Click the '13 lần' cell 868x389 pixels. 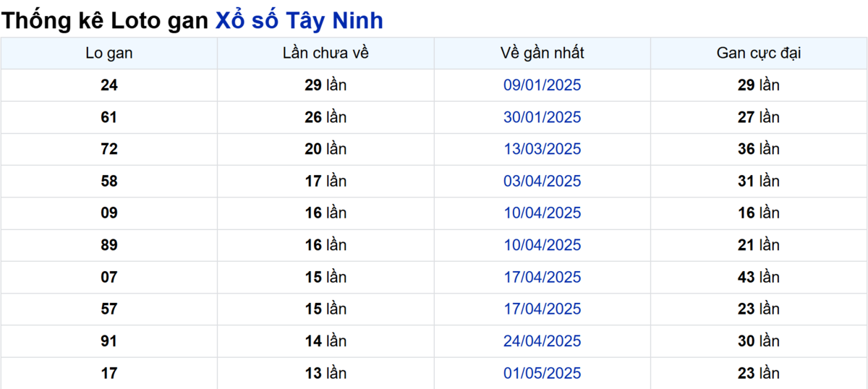(325, 373)
